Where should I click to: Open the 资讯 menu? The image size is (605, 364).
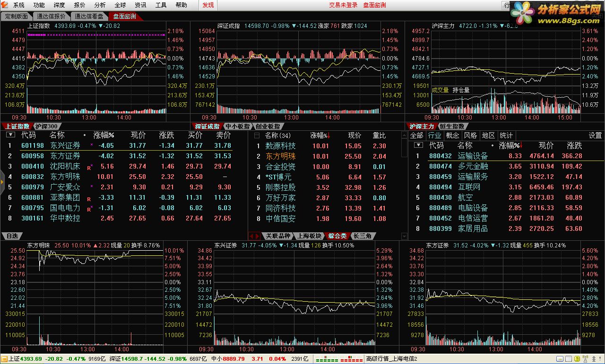140,5
